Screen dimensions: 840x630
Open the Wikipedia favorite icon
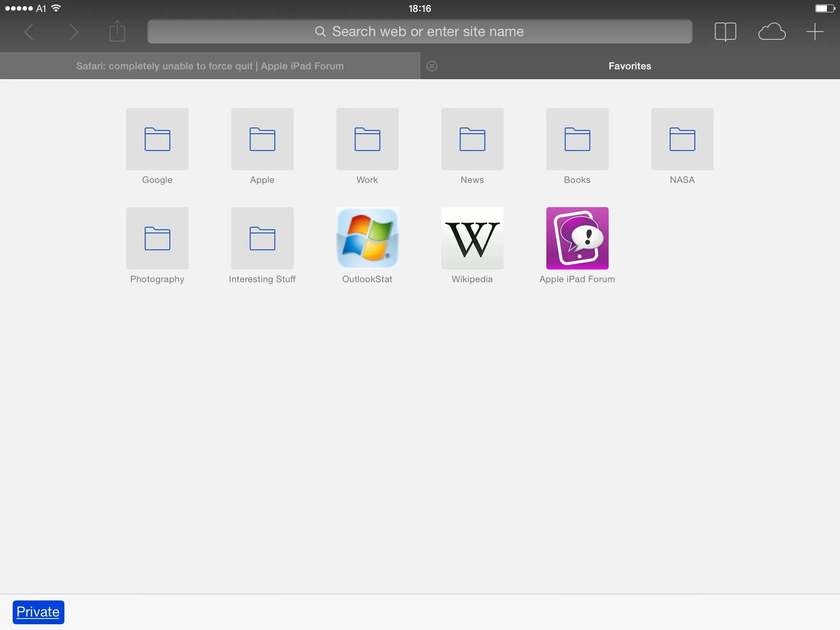(x=472, y=238)
